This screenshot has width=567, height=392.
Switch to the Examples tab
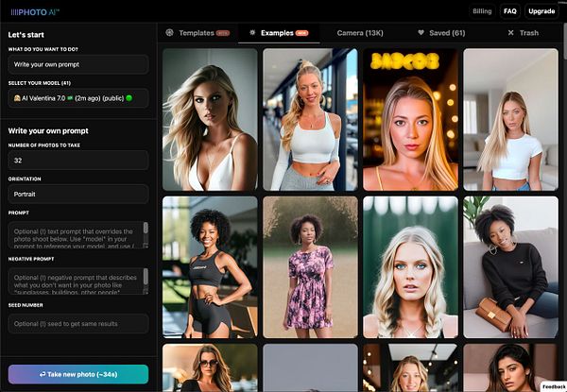(x=279, y=33)
